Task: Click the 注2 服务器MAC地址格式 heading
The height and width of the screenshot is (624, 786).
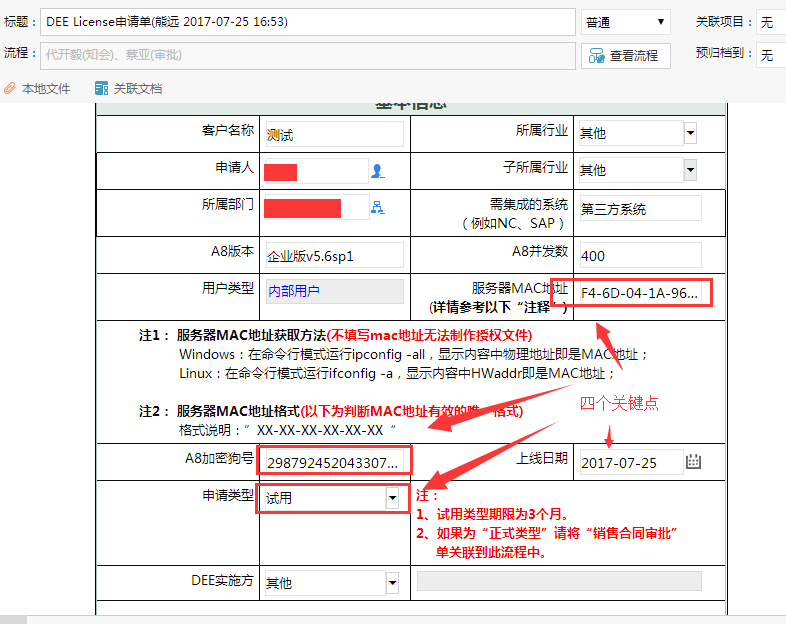Action: click(x=331, y=411)
